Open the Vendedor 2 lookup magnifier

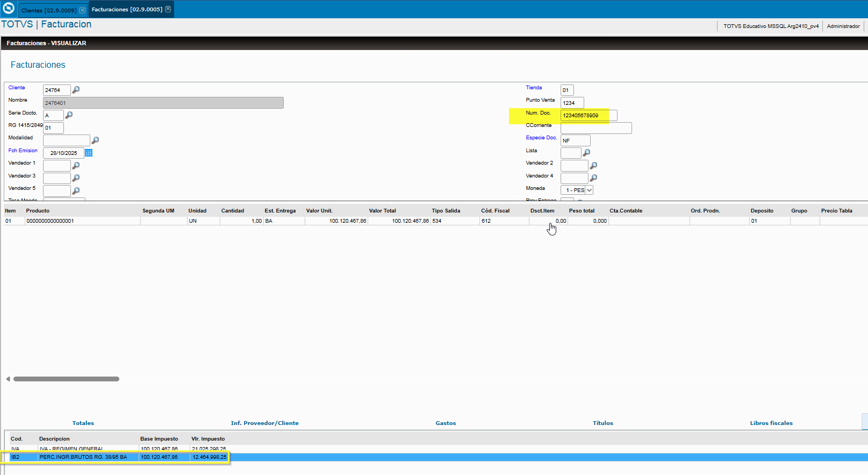(x=593, y=166)
